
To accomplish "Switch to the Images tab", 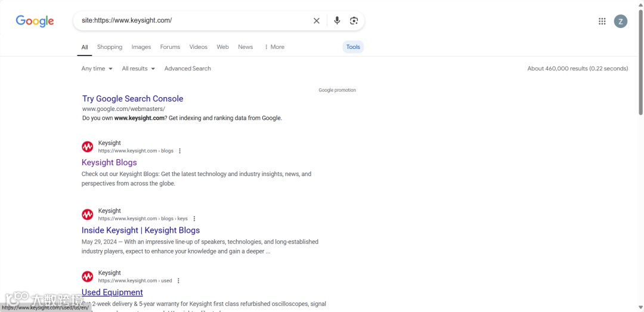I will (141, 47).
